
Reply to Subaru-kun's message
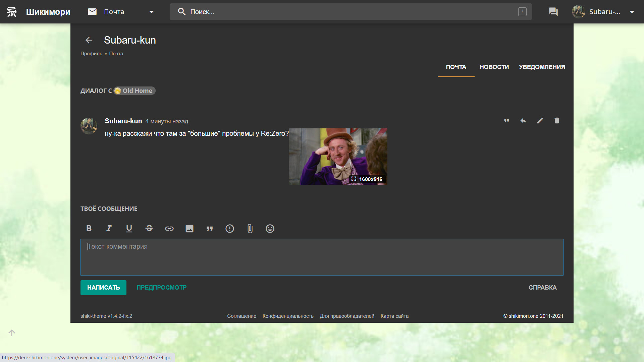[523, 121]
